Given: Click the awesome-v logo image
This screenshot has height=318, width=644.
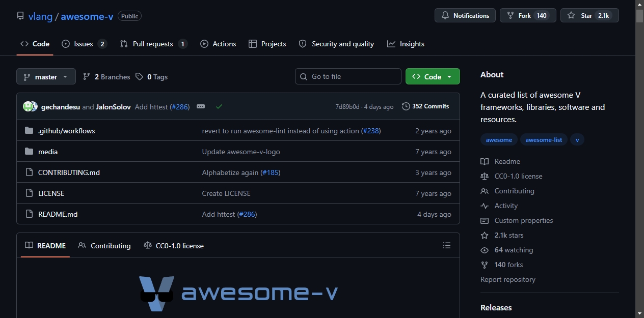Looking at the screenshot, I should point(238,294).
